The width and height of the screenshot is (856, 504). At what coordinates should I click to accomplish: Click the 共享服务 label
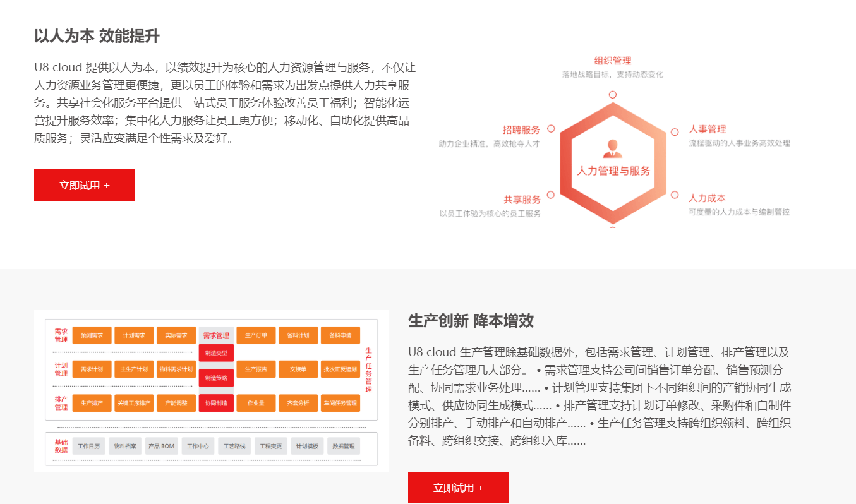522,199
